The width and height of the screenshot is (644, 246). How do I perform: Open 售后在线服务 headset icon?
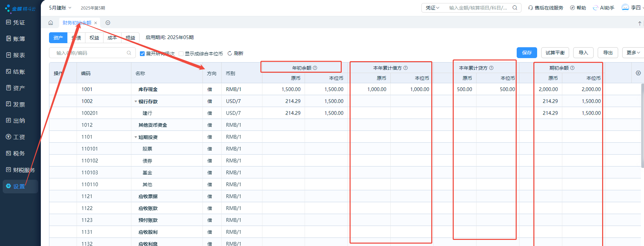coord(530,8)
